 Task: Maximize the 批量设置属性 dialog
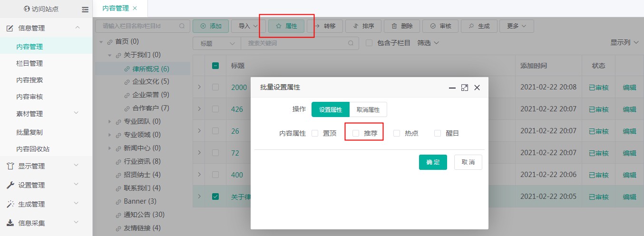(465, 88)
